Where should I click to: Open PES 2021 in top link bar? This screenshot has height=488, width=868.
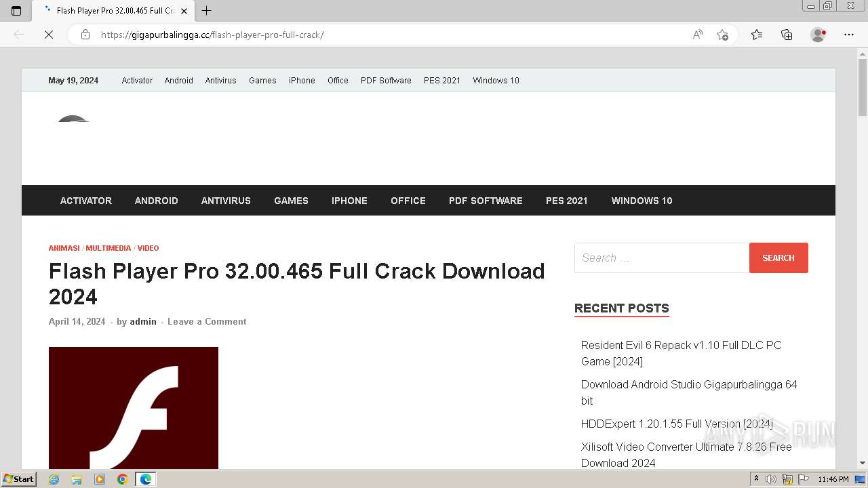pos(442,81)
